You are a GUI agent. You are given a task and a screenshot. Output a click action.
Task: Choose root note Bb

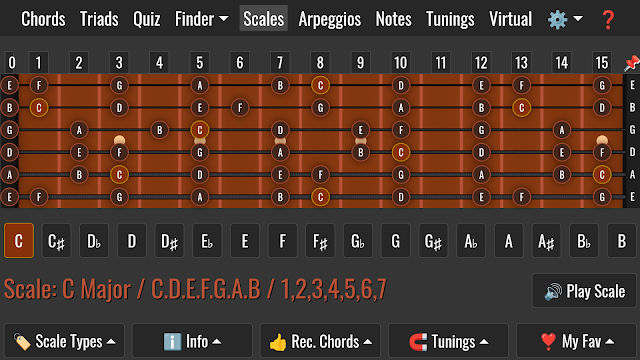point(584,241)
